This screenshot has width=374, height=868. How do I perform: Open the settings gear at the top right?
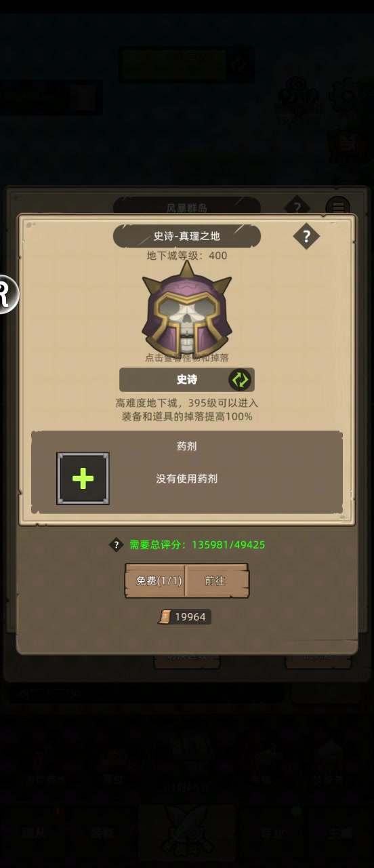pyautogui.click(x=349, y=97)
